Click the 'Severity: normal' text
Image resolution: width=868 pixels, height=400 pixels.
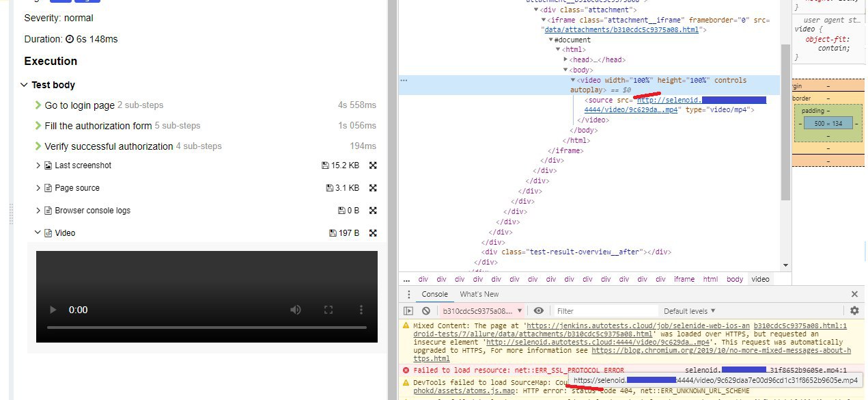point(59,18)
